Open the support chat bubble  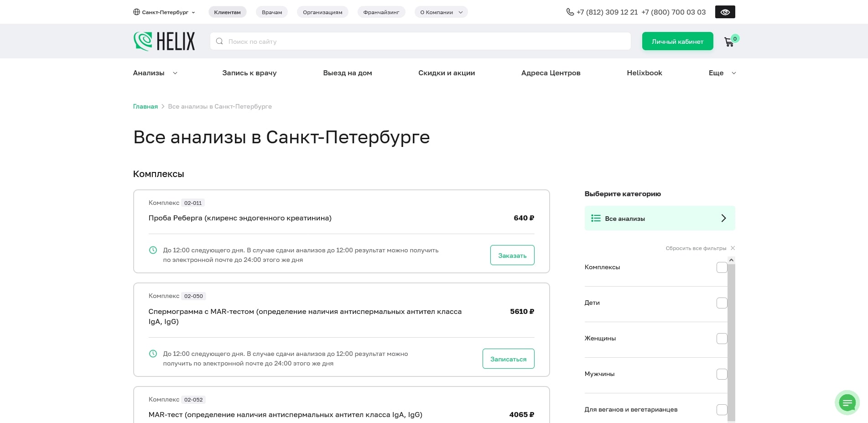coord(847,402)
